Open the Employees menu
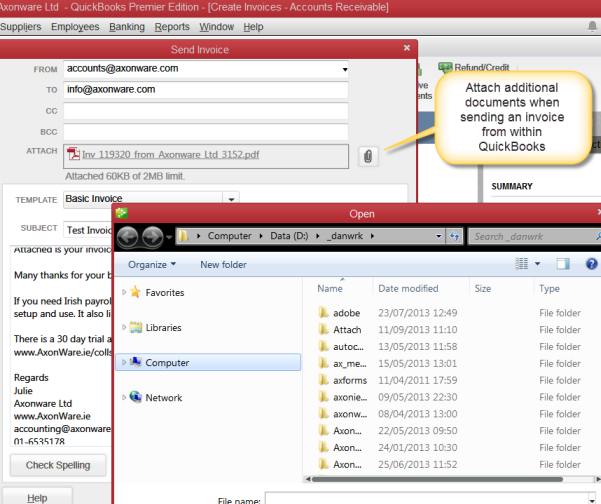Image resolution: width=601 pixels, height=504 pixels. pos(75,27)
